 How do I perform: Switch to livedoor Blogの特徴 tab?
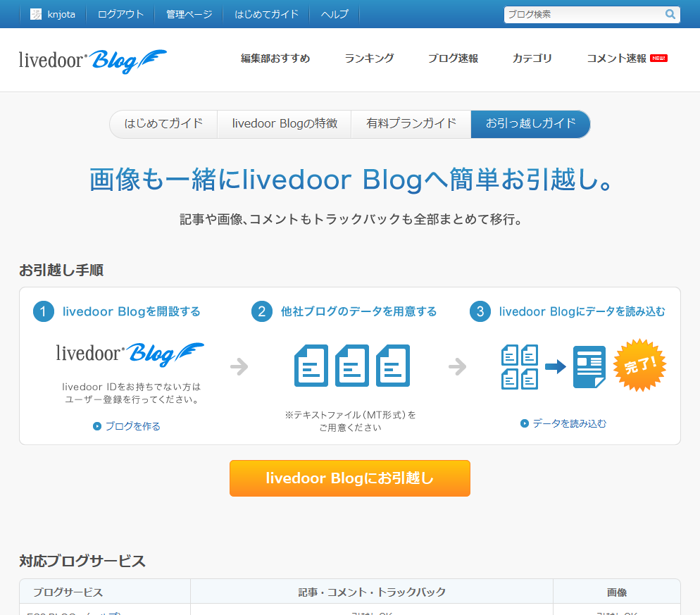point(285,124)
